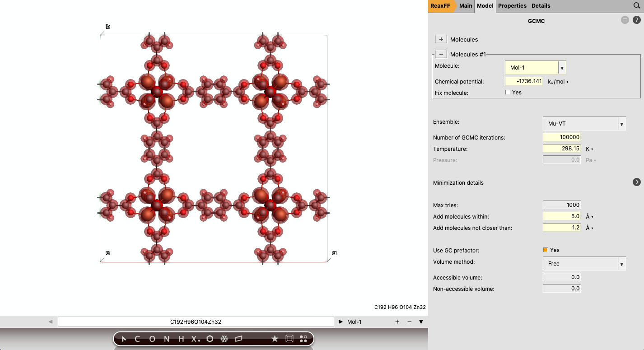Select the Carbon atom drawing tool

click(x=137, y=339)
